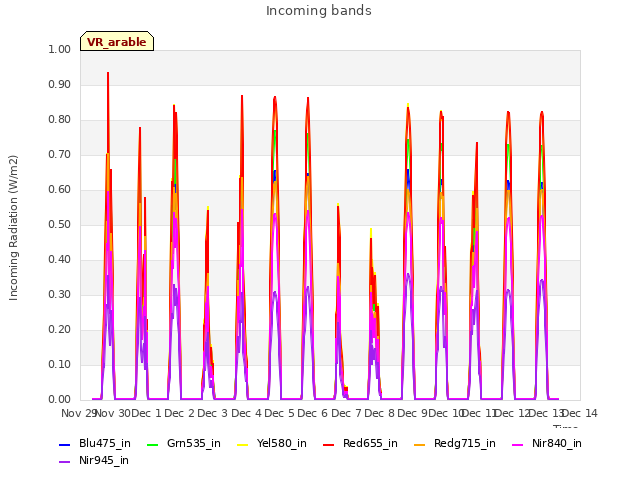Select the Grn535_in legend entry

[x=184, y=444]
